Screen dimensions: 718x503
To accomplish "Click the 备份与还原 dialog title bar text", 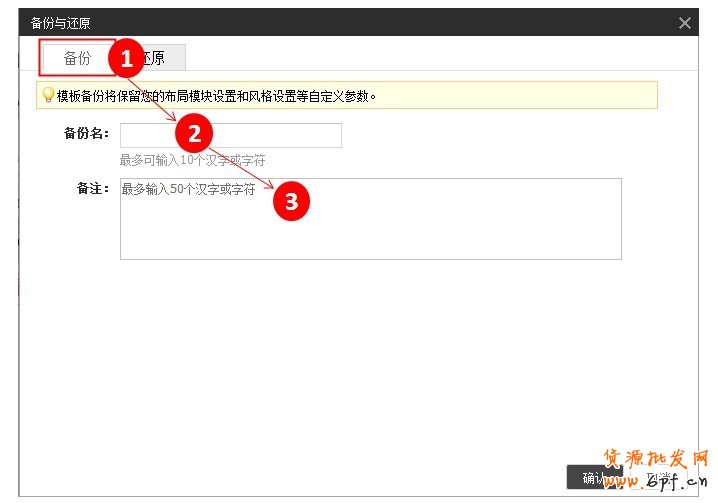I will coord(60,23).
